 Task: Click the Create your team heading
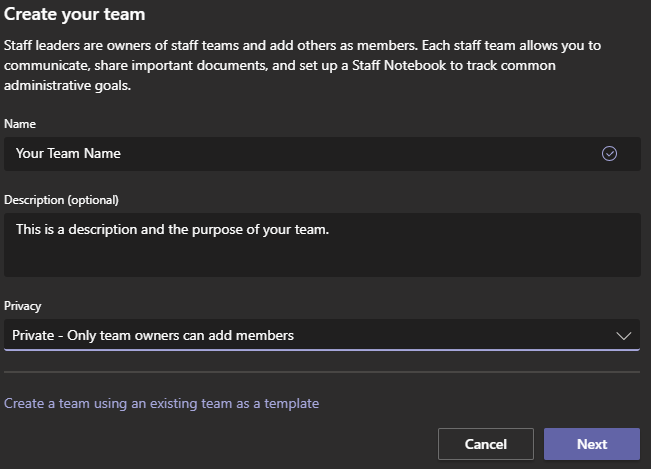pos(75,15)
